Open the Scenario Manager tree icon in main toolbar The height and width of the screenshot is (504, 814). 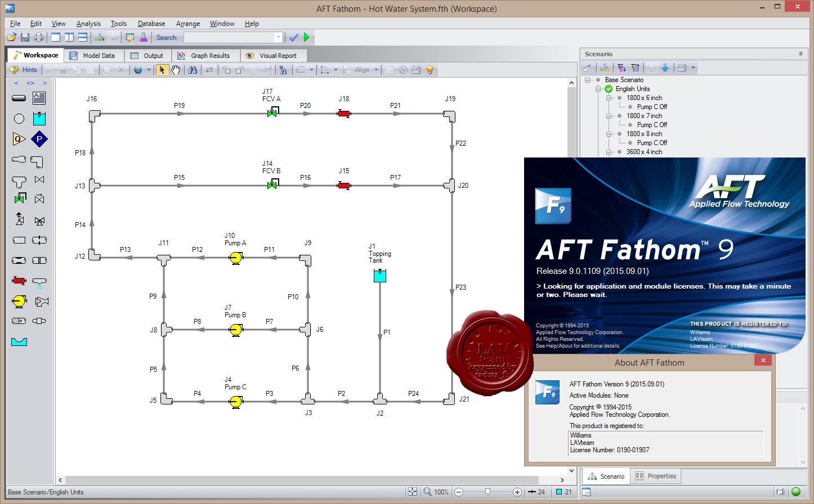[x=100, y=38]
